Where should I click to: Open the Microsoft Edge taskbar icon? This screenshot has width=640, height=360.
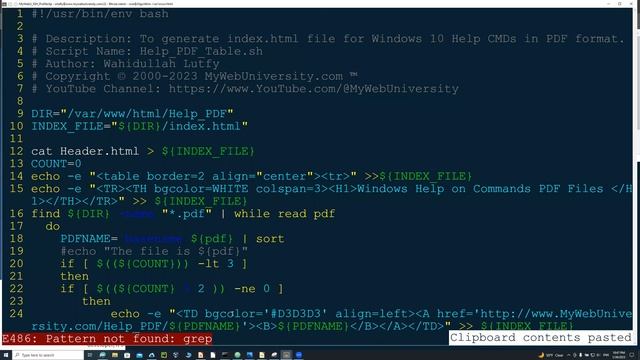[x=102, y=355]
